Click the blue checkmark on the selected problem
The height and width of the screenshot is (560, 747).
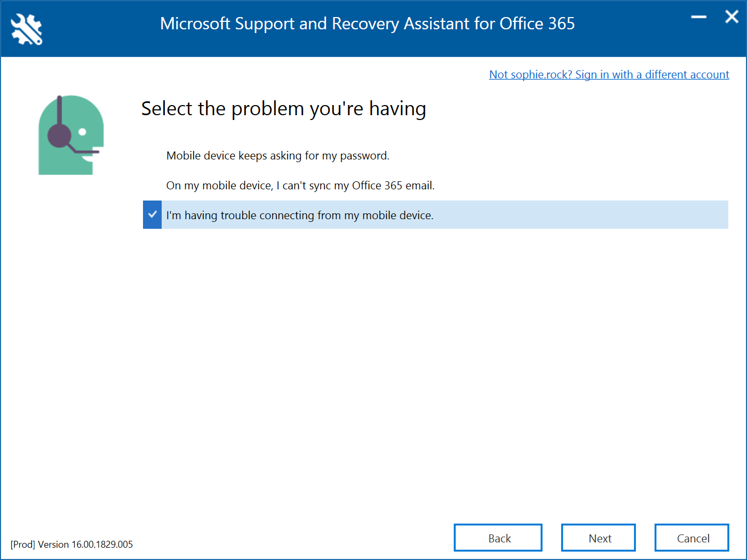153,215
